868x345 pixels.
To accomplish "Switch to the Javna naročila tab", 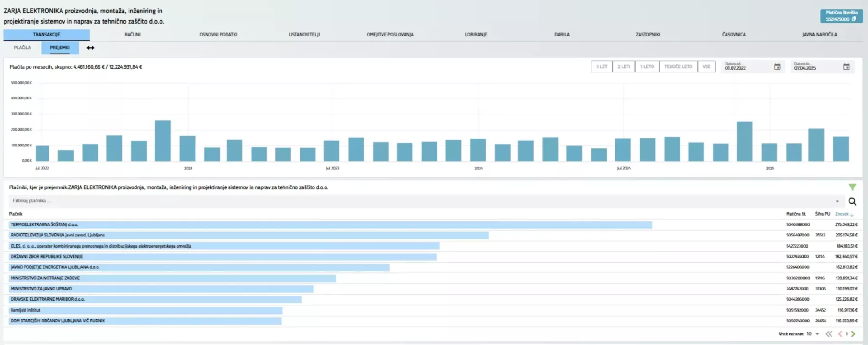I will pyautogui.click(x=819, y=34).
